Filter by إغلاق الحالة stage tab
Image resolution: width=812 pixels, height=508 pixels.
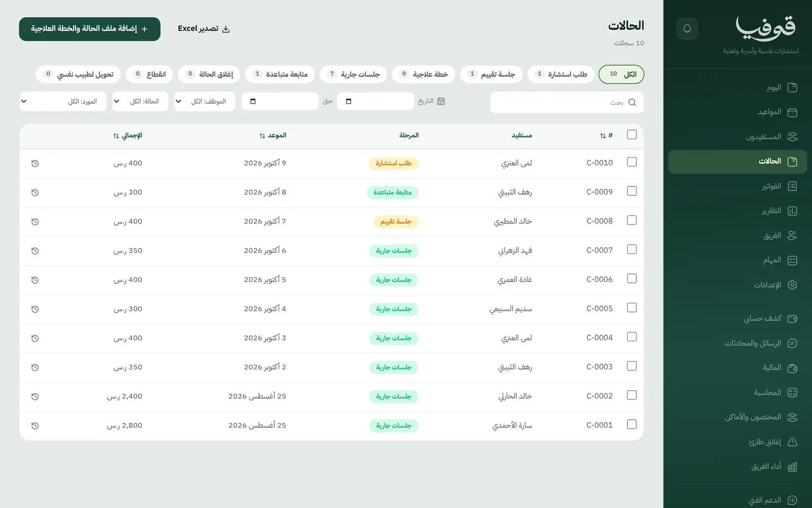209,74
